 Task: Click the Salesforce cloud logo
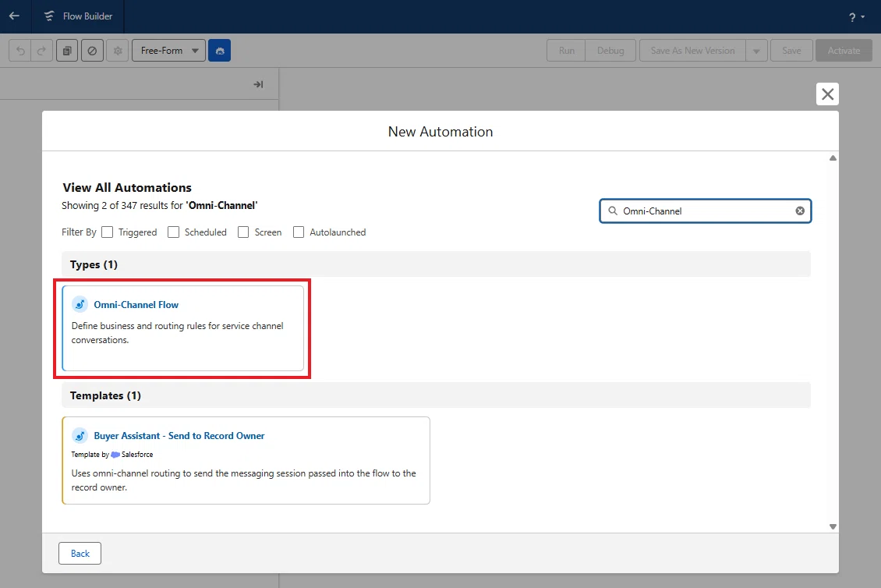pos(115,454)
